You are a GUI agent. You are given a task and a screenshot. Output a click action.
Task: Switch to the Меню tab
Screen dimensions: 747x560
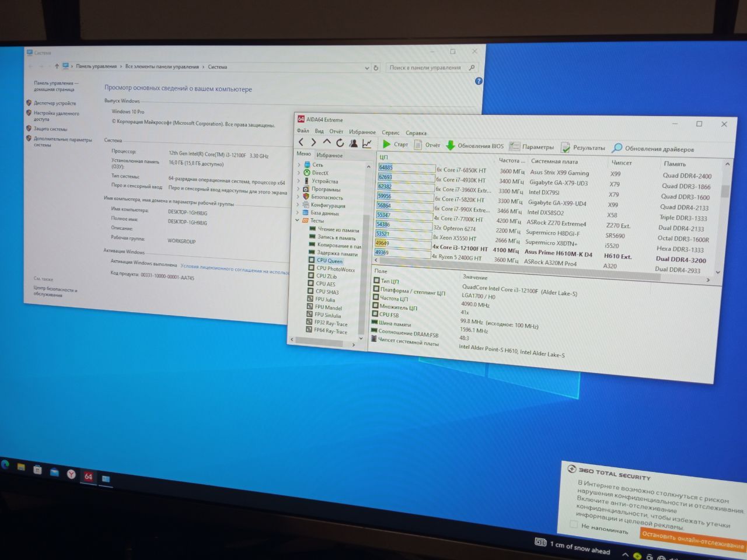click(303, 153)
